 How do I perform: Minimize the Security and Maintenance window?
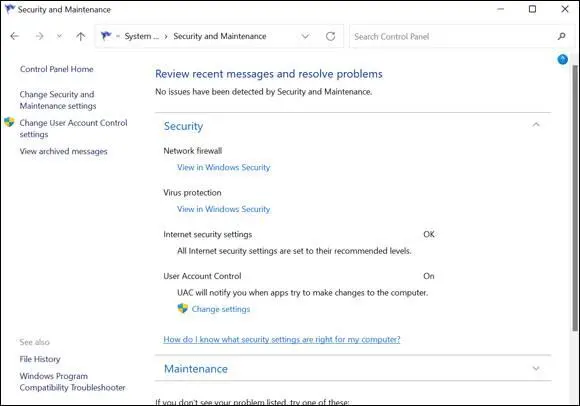tap(500, 9)
